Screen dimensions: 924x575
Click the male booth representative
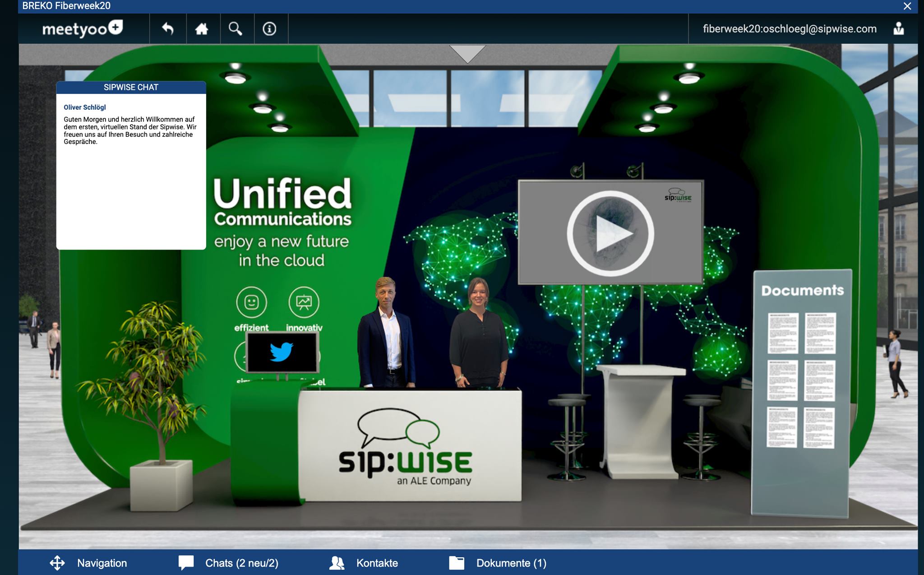pyautogui.click(x=386, y=333)
